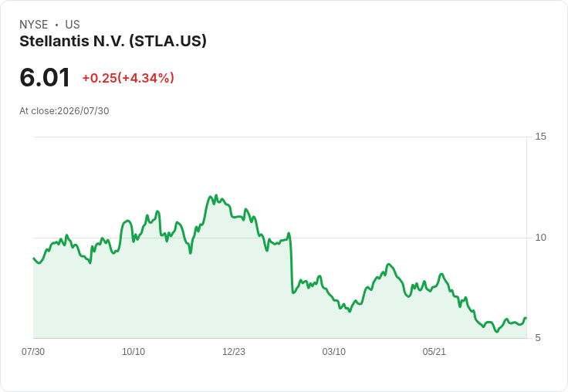Click the At close:2026/07/30 timestamp
568x392 pixels.
click(x=64, y=111)
